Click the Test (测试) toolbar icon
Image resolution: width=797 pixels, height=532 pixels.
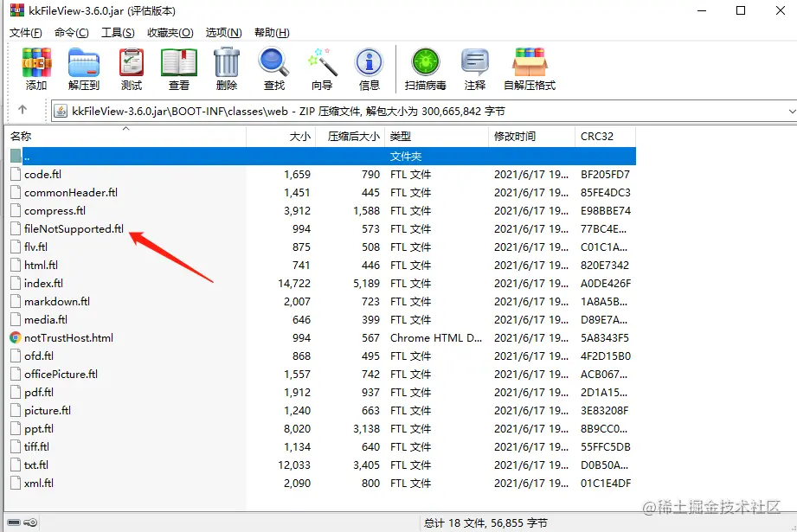point(132,62)
